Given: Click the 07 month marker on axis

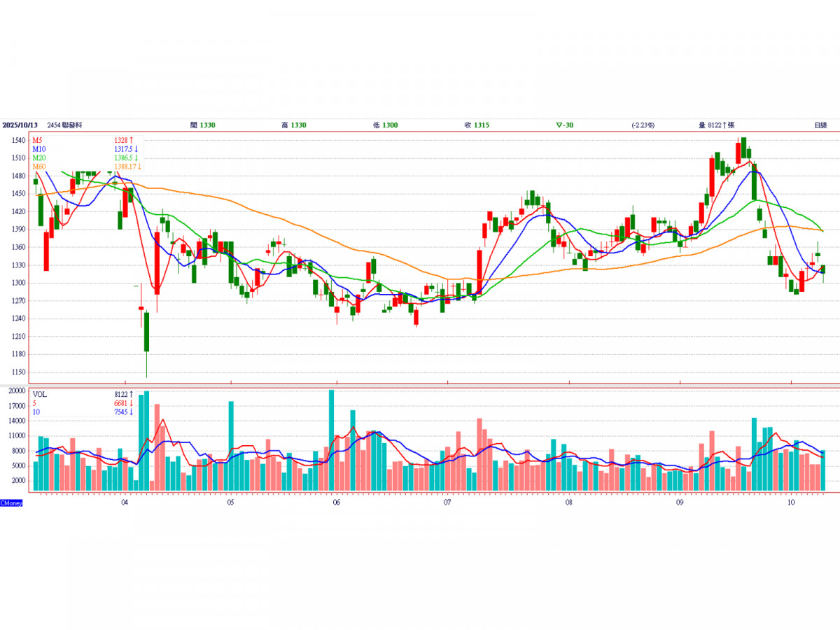Looking at the screenshot, I should pyautogui.click(x=447, y=503).
